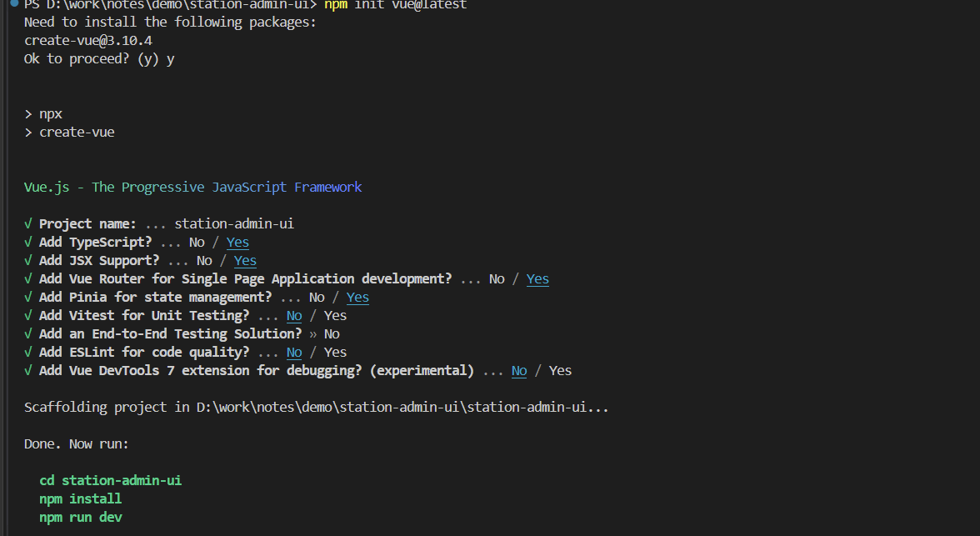Image resolution: width=980 pixels, height=536 pixels.
Task: Click the checkmark before Add Vue DevTools
Action: click(28, 370)
